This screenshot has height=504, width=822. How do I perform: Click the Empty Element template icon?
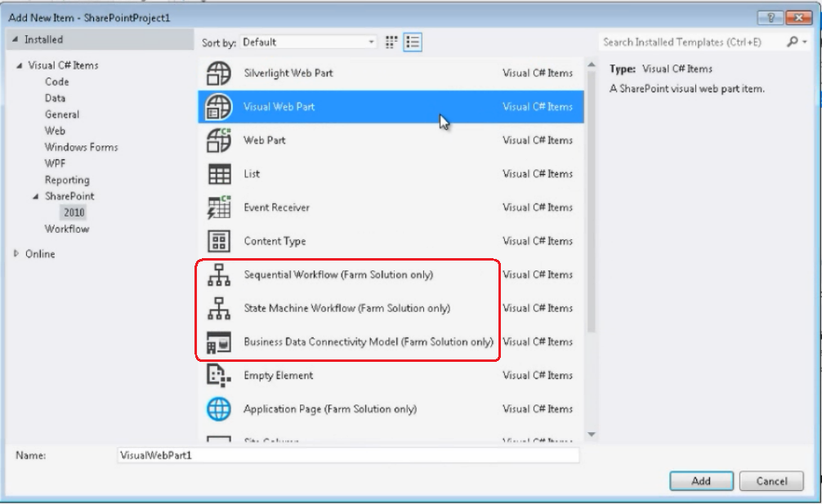click(x=219, y=375)
